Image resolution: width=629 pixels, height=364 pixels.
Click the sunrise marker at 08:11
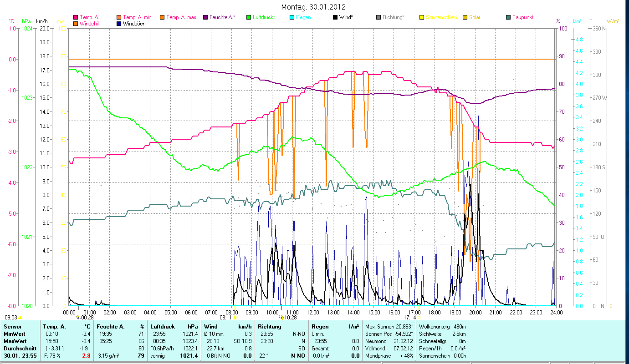235,318
